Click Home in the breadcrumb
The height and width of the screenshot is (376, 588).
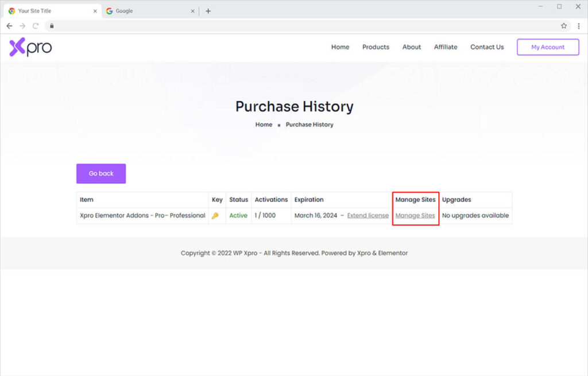coord(264,125)
